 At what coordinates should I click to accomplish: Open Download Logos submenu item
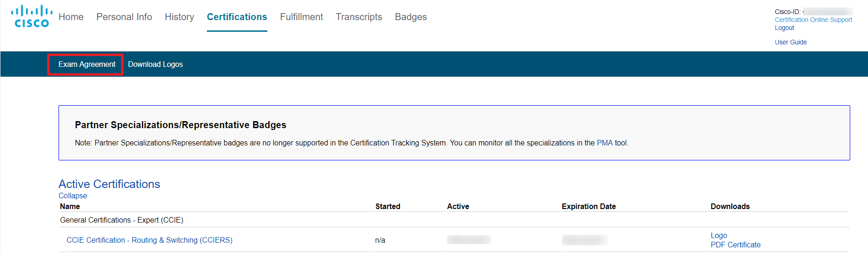click(x=155, y=64)
